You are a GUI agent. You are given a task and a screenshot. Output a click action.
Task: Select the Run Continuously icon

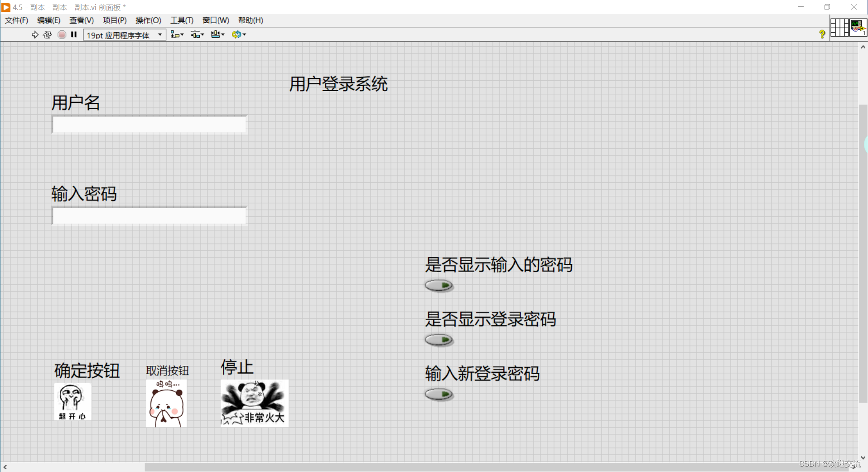coord(48,34)
